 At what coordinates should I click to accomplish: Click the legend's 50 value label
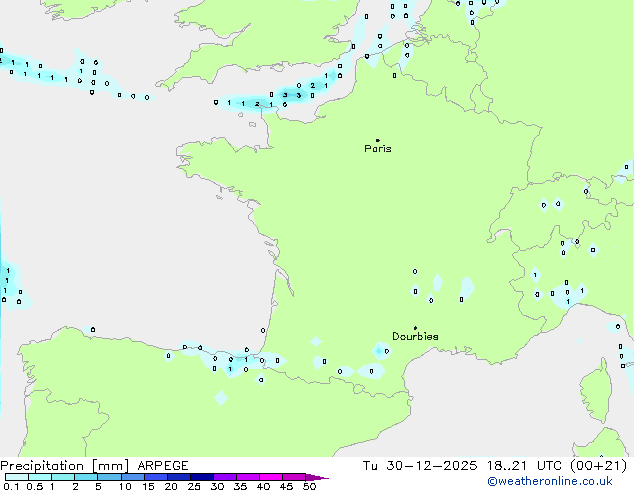[x=309, y=486]
